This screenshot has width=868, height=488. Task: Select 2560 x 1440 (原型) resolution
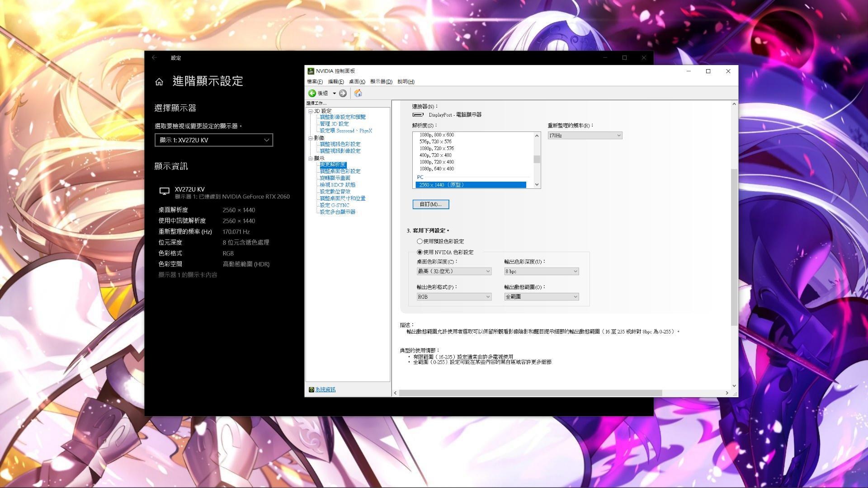click(x=471, y=185)
